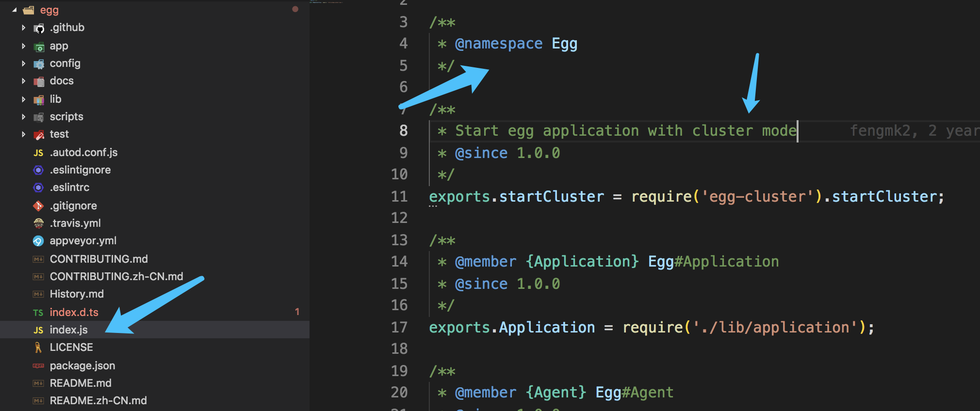
Task: Click the markdown icon of README.zh-CN.md
Action: pyautogui.click(x=38, y=401)
